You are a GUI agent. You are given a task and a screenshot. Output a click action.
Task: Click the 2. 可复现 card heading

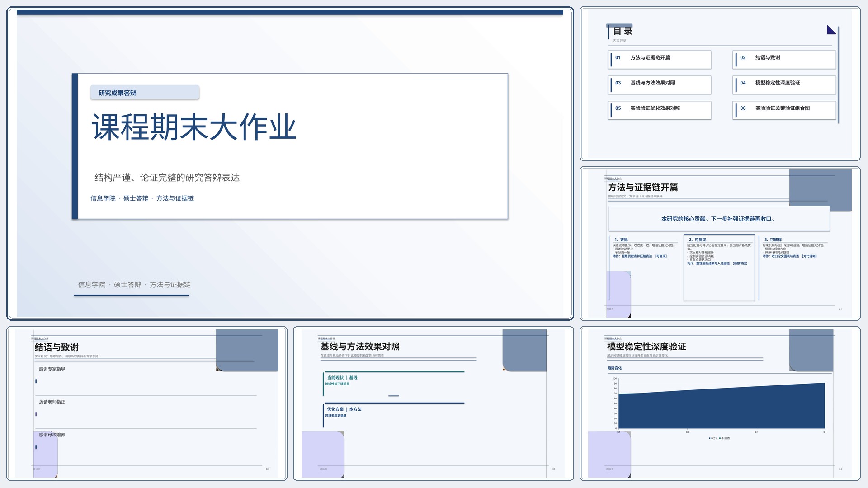[698, 239]
